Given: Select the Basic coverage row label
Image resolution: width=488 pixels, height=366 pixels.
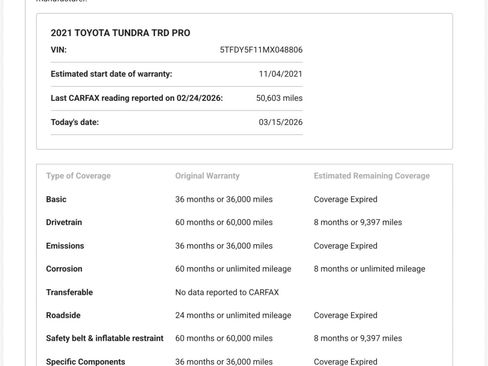Looking at the screenshot, I should click(x=56, y=199).
